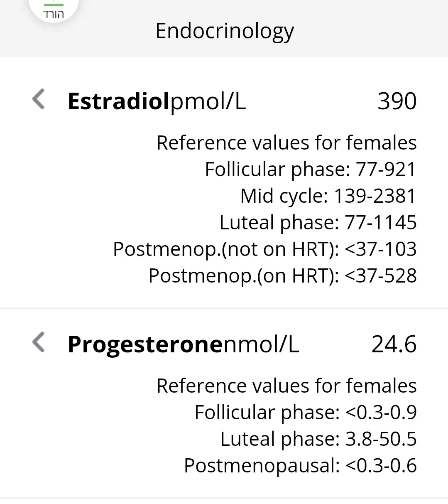Select Progesterone follicular phase range <0.3-0.9
Screen dimensions: 448x504
[x=305, y=412]
